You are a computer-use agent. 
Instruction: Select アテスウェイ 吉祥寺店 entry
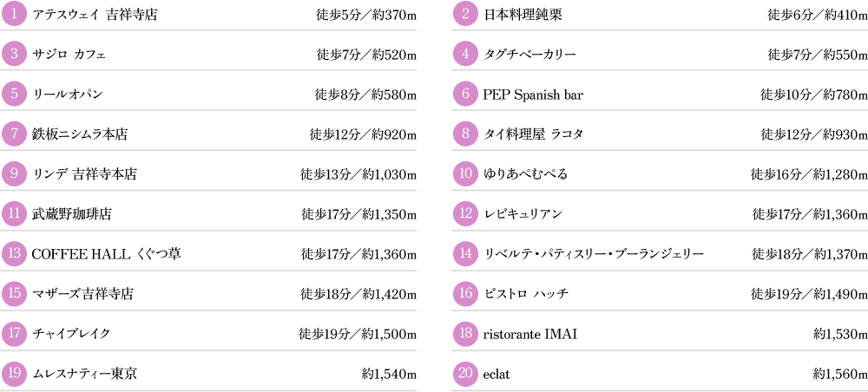95,15
